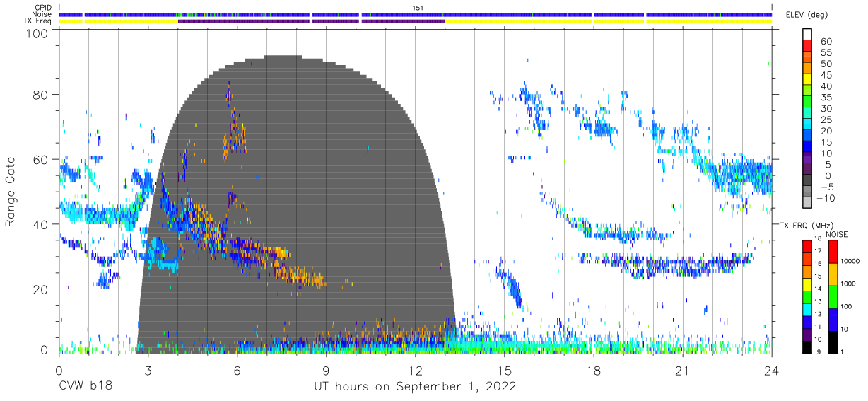Click the '50' label on ELEV scale
The height and width of the screenshot is (401, 868).
tap(826, 64)
